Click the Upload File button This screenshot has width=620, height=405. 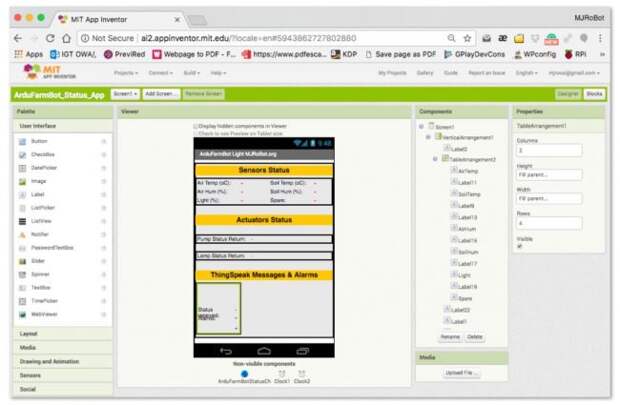[x=461, y=373]
